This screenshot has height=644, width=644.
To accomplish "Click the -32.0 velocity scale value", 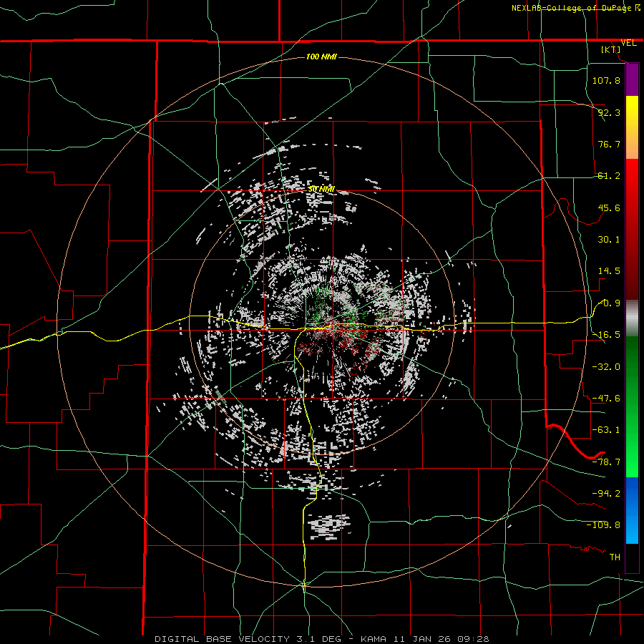I will [x=606, y=367].
